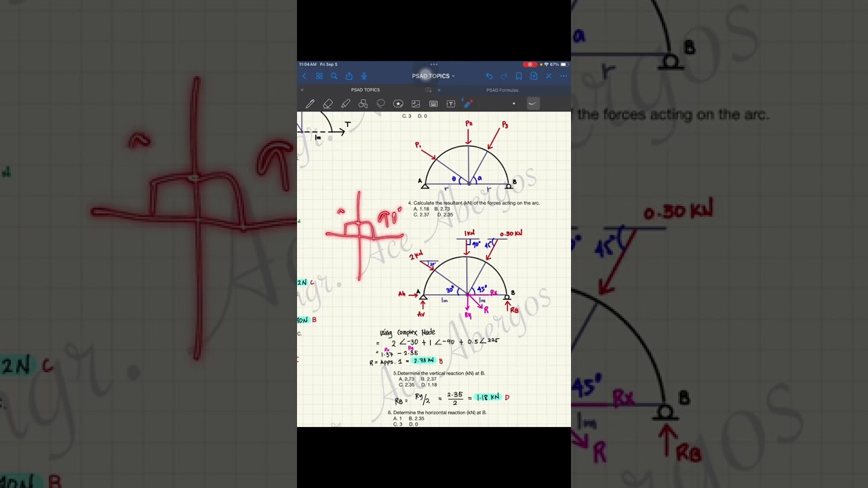This screenshot has height=488, width=868.
Task: Go back with the left chevron
Action: point(304,76)
